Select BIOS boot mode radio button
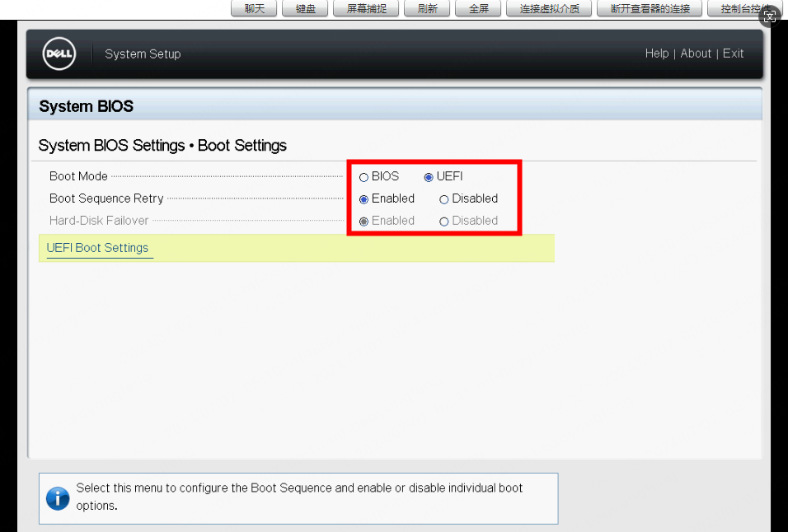This screenshot has width=788, height=532. pyautogui.click(x=364, y=177)
